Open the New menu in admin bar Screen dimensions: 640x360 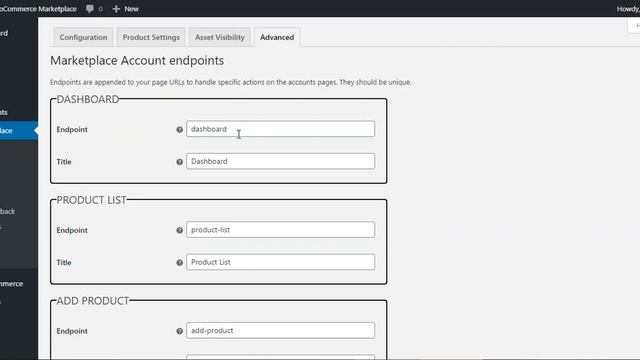(126, 9)
